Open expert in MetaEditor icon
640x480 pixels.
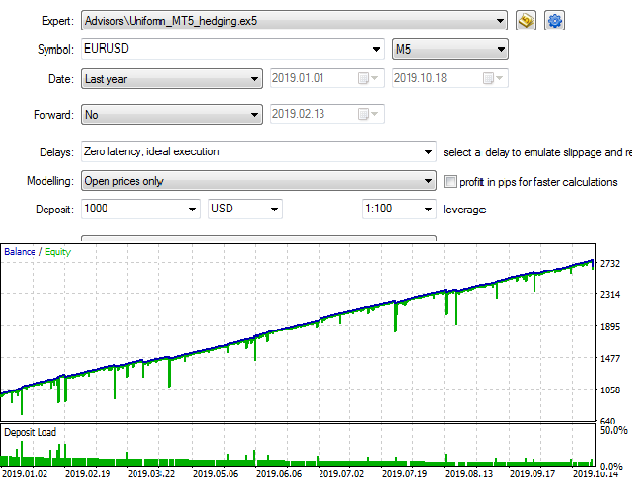[x=527, y=20]
